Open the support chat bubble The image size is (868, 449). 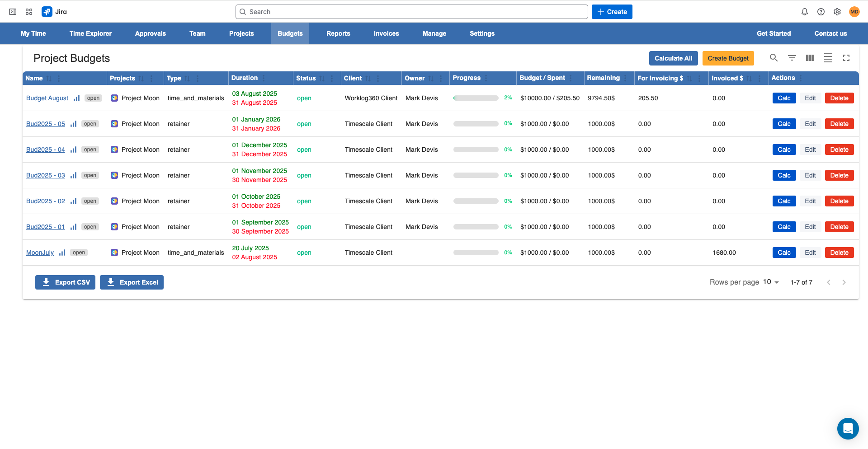[x=848, y=428]
